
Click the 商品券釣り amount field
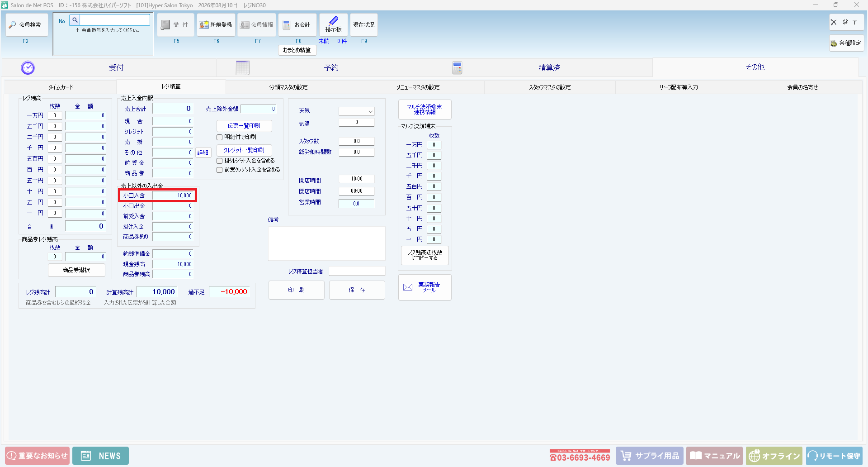pos(173,237)
